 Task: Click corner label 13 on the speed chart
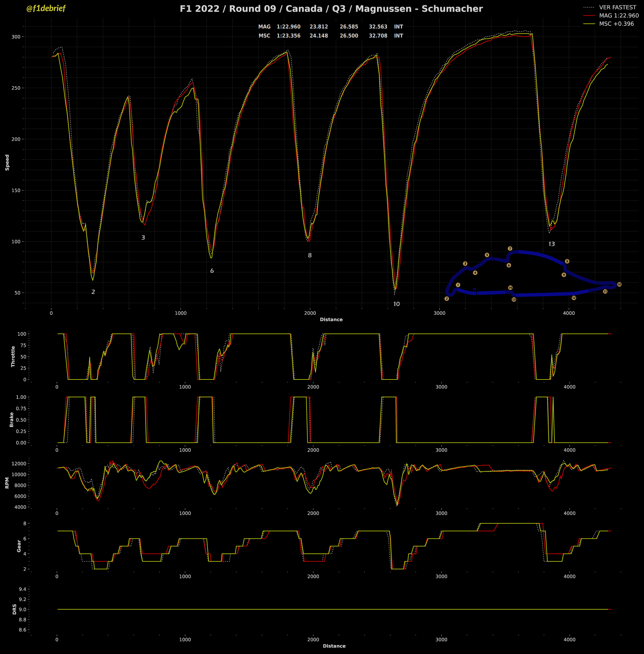click(552, 244)
